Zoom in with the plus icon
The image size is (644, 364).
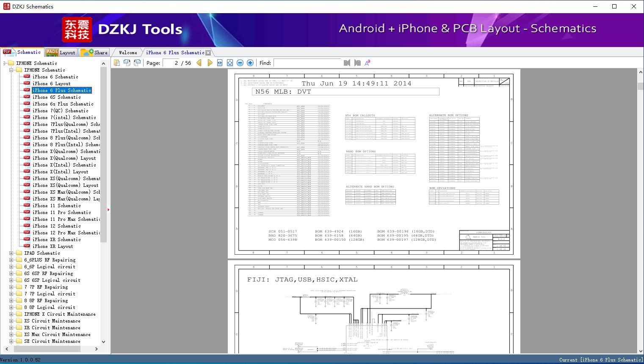pyautogui.click(x=250, y=63)
